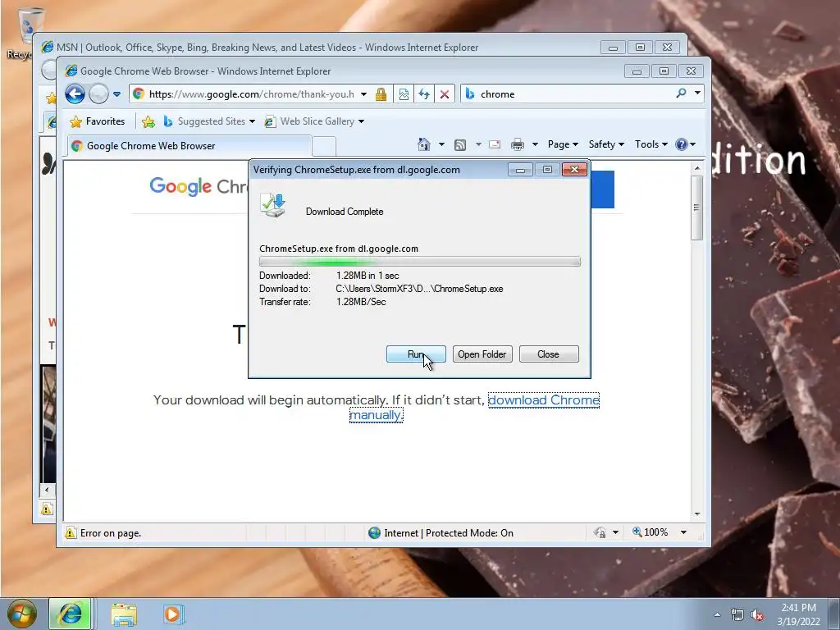Screen dimensions: 840x630
Task: Open Windows Media Player from taskbar
Action: coord(173,614)
